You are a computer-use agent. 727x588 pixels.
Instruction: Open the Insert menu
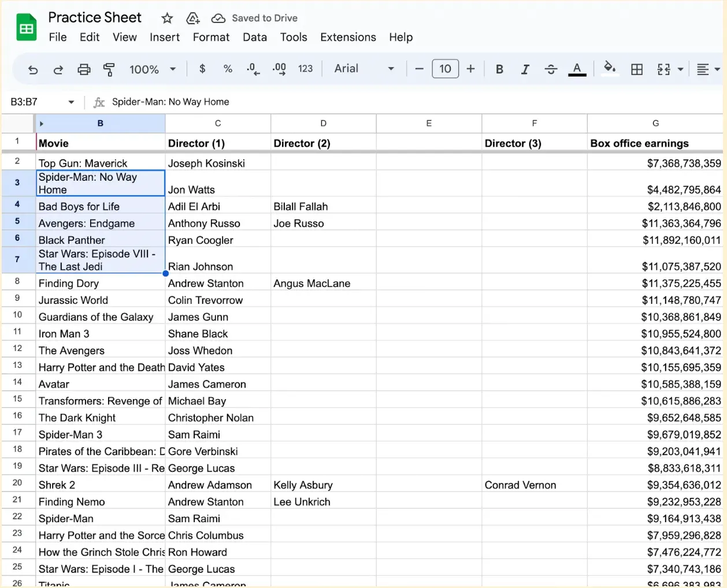[165, 38]
